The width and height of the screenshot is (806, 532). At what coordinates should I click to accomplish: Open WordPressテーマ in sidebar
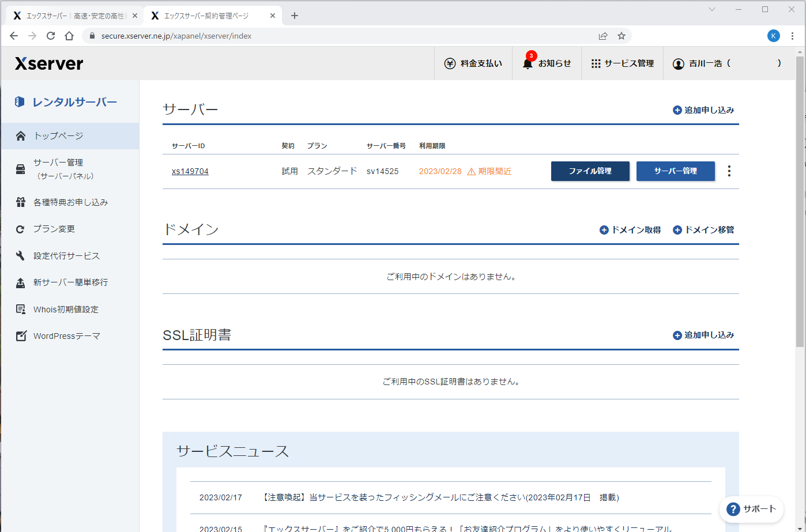[x=66, y=336]
